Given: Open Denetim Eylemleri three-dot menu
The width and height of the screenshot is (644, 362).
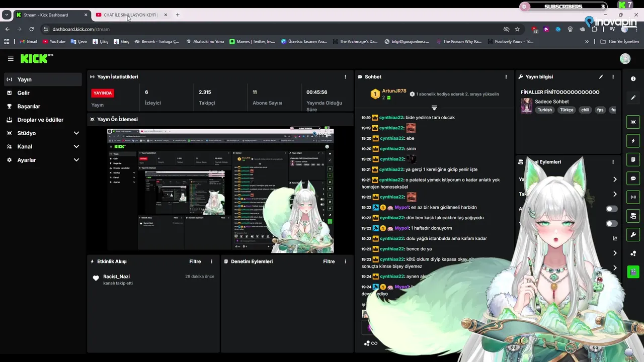Looking at the screenshot, I should pyautogui.click(x=345, y=261).
